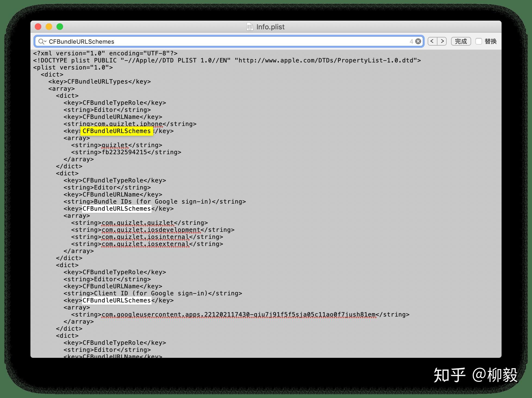Enable the 替换 replace checkbox

coord(478,41)
